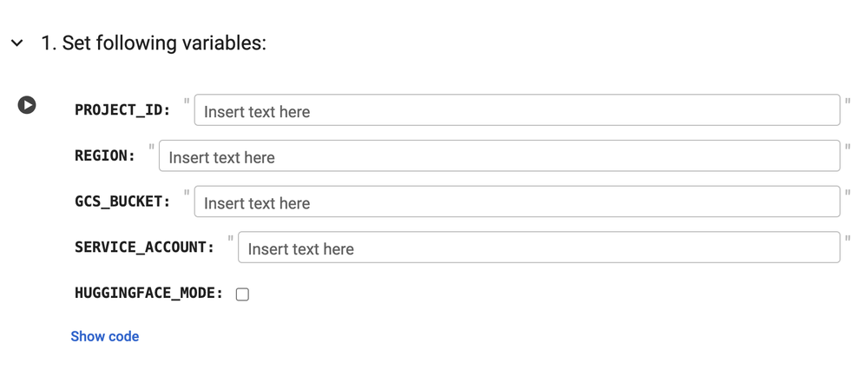
Task: Click the closing quote after PROJECT_ID field
Action: (x=847, y=101)
